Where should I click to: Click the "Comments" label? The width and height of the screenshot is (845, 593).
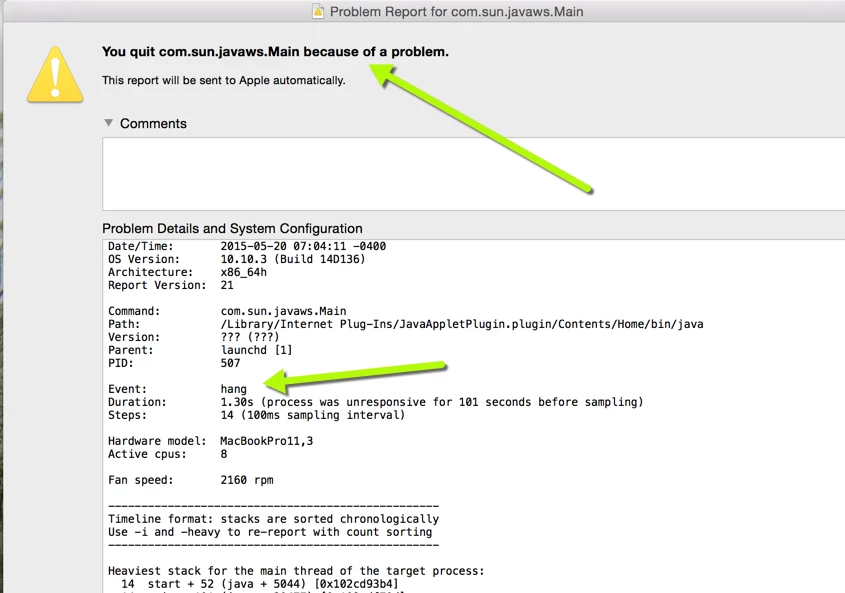pos(153,123)
